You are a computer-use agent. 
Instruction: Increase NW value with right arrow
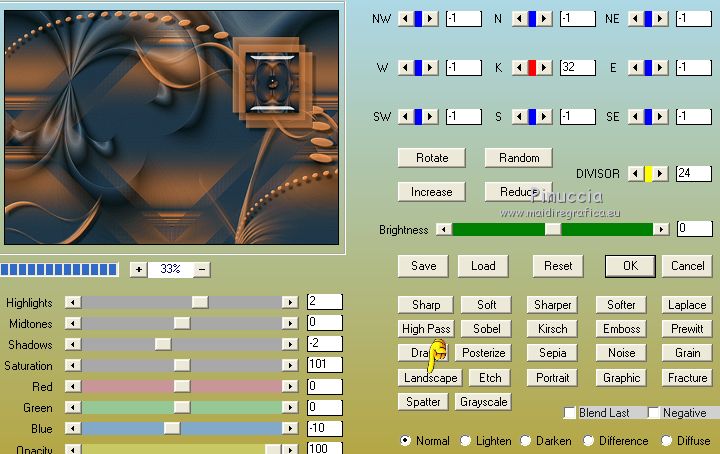click(430, 19)
